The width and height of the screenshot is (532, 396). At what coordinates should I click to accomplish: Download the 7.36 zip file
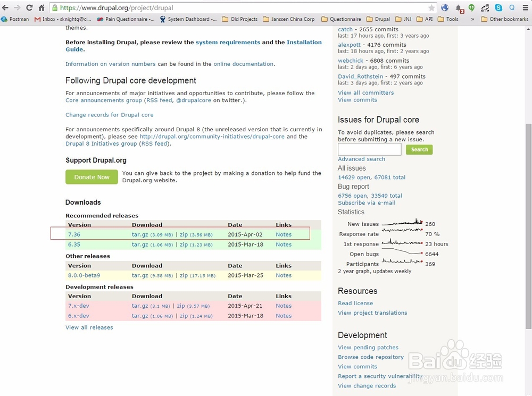coord(184,234)
